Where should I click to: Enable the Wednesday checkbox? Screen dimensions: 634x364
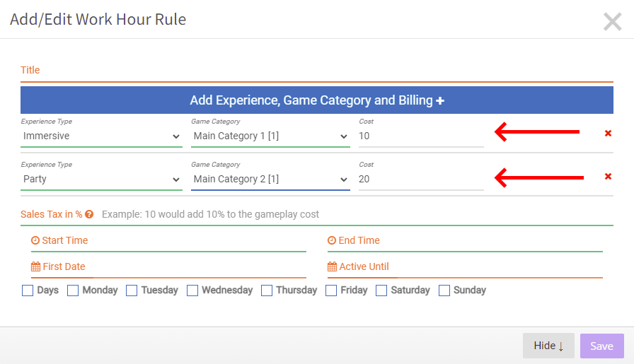tap(192, 290)
